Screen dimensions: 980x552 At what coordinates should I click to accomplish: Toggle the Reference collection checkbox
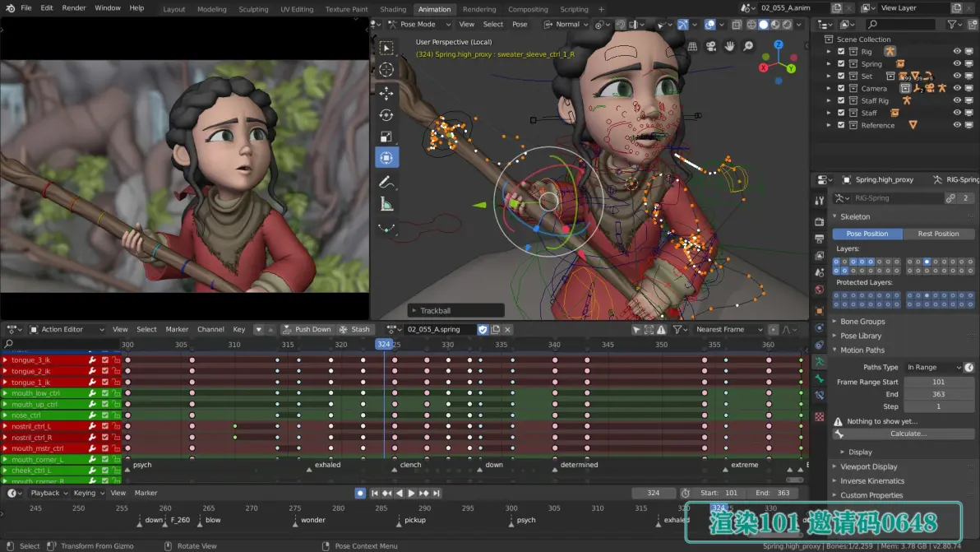(841, 125)
